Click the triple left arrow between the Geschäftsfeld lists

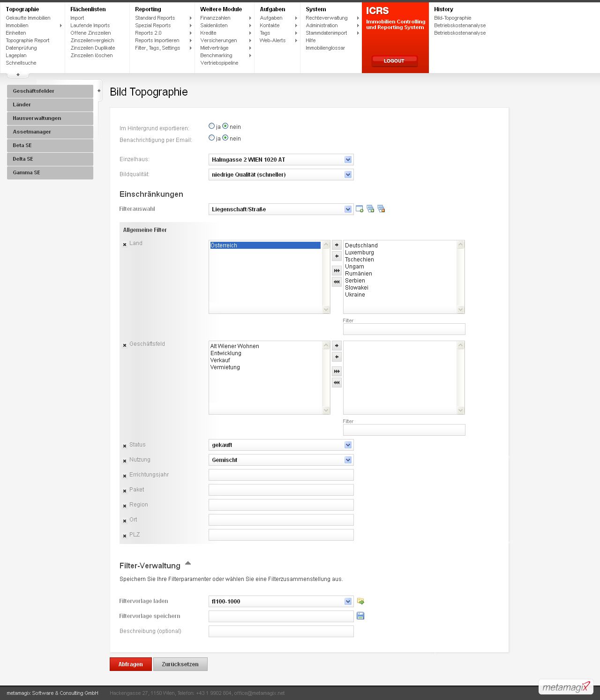[x=337, y=383]
